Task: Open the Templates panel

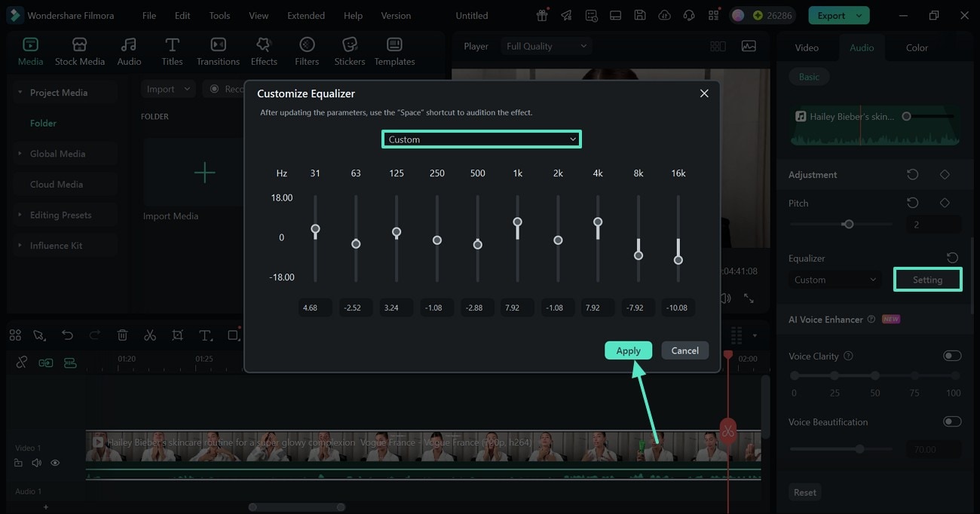Action: coord(394,50)
